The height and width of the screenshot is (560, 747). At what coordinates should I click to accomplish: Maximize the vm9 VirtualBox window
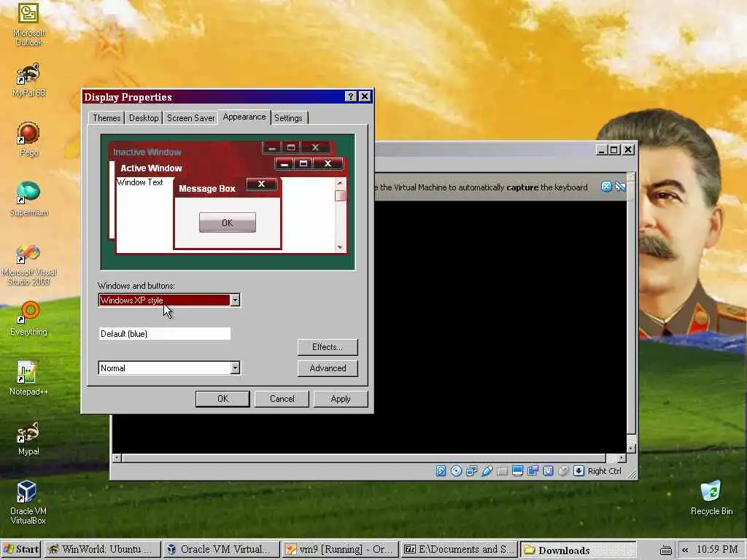[x=614, y=149]
